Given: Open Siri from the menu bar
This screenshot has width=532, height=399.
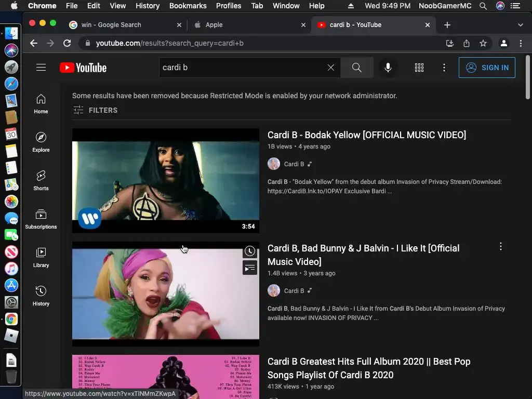Looking at the screenshot, I should [500, 6].
